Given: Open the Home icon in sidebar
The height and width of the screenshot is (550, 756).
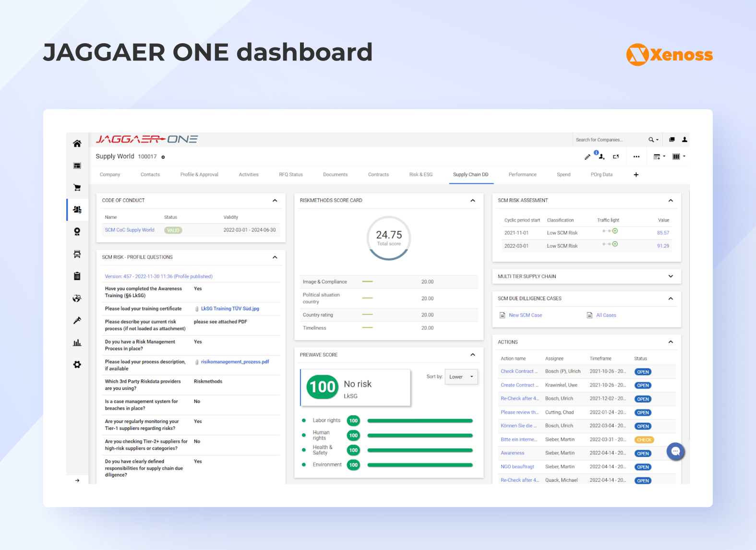Looking at the screenshot, I should click(x=77, y=143).
